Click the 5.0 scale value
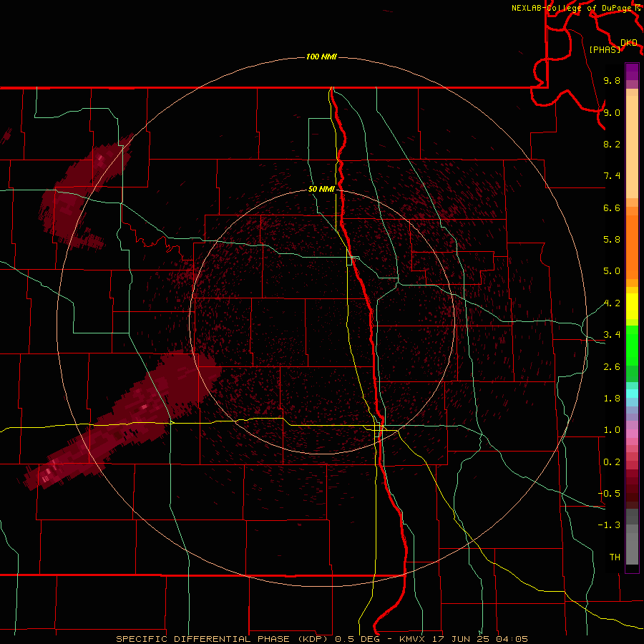The image size is (644, 644). [x=612, y=271]
